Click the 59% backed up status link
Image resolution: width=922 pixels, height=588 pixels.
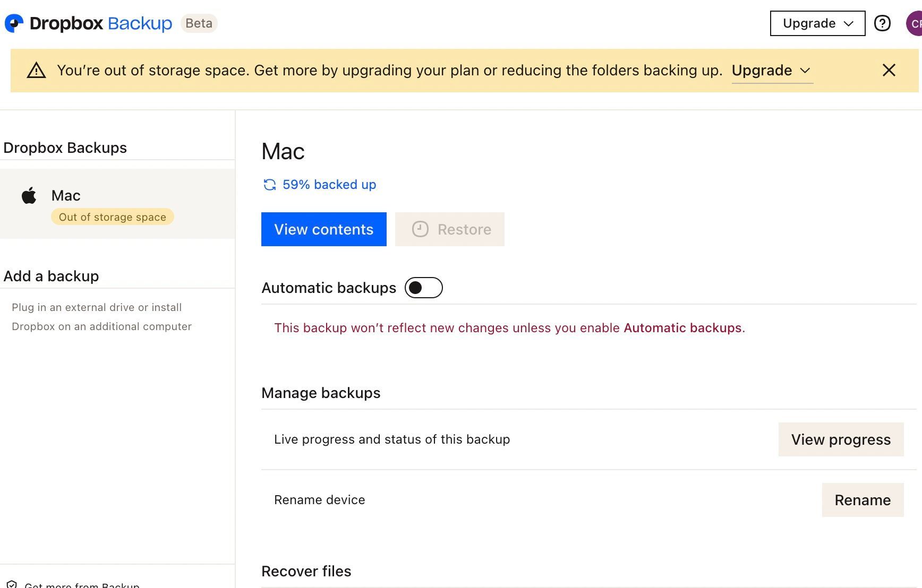click(x=329, y=185)
